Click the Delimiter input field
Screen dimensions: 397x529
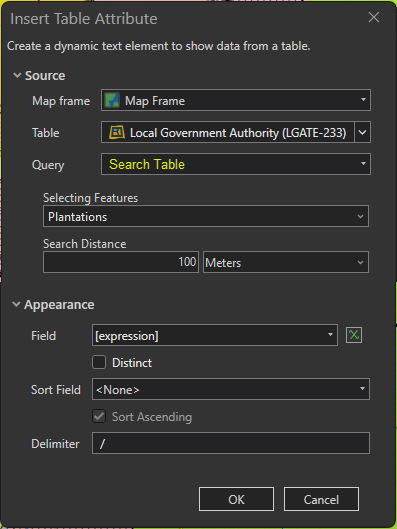click(231, 443)
